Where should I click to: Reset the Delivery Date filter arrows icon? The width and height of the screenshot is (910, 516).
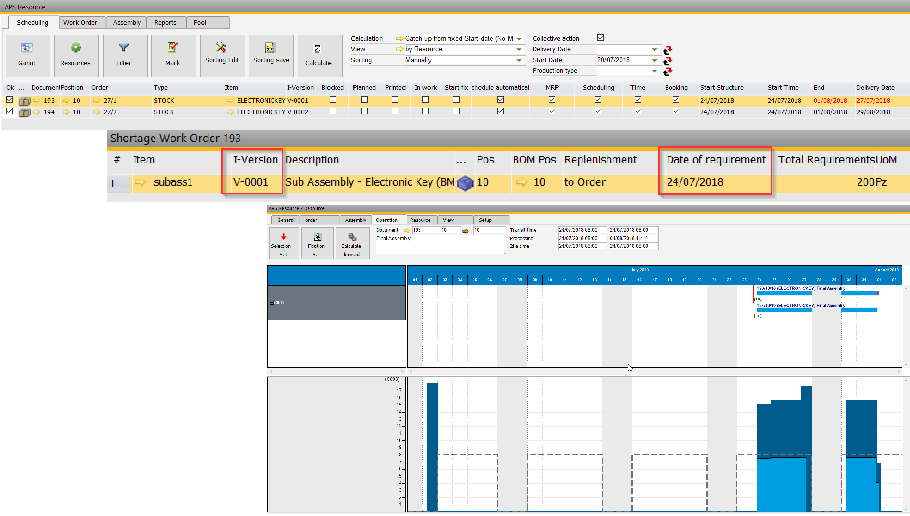coord(667,50)
